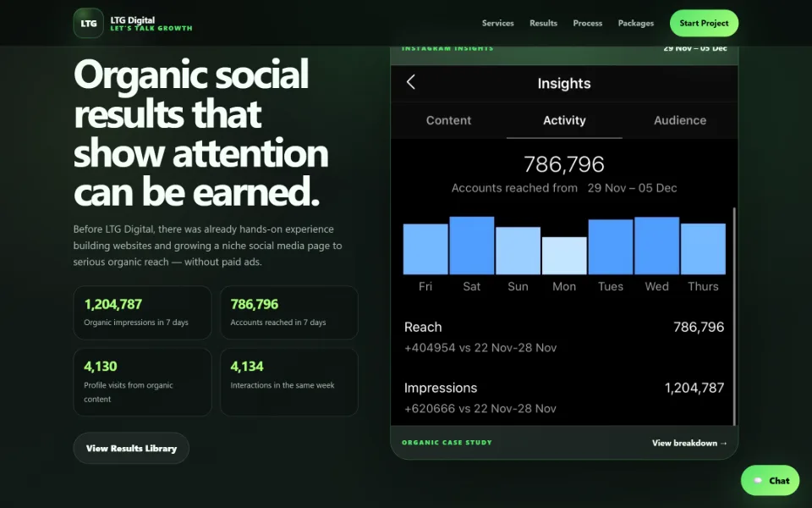Follow the View breakdown link
Screen dimensions: 812x508
(689, 443)
